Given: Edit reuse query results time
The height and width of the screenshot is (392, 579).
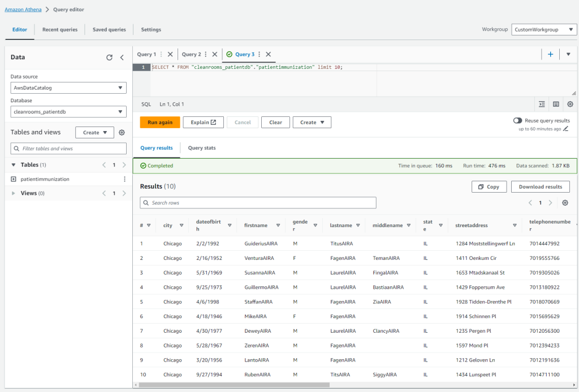Looking at the screenshot, I should [x=565, y=129].
